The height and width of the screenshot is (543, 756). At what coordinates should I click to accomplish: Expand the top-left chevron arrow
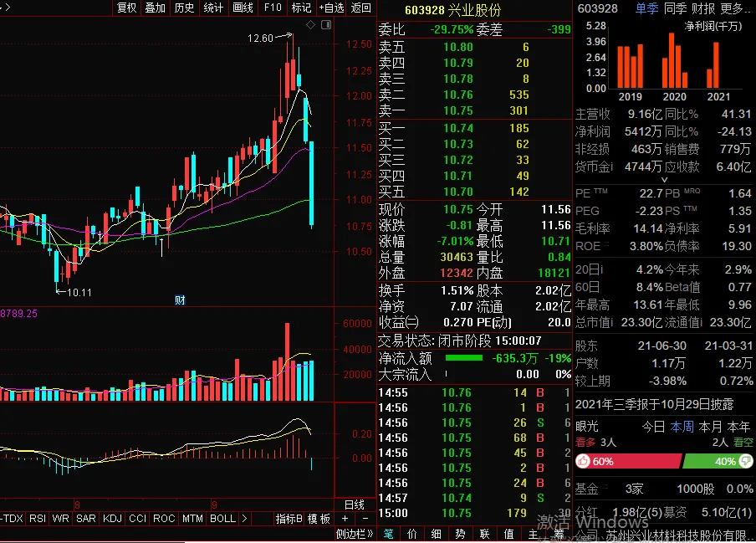click(7, 8)
